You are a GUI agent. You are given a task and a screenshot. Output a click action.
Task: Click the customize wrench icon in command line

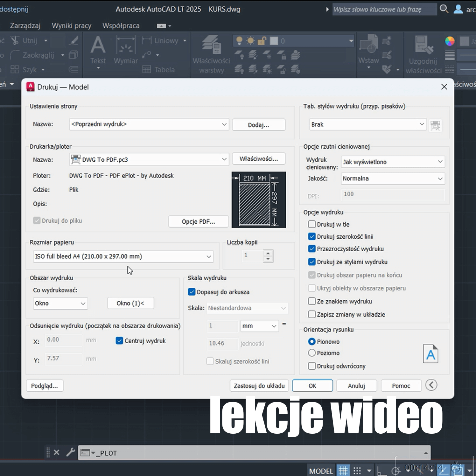(x=70, y=452)
